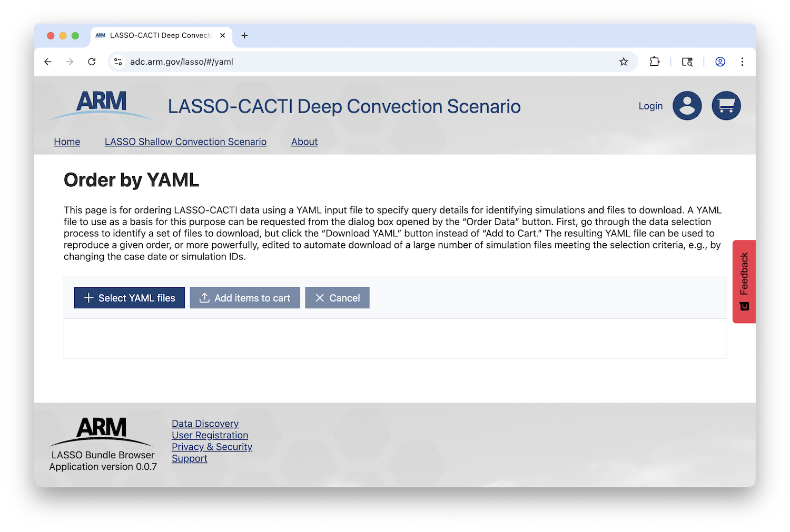Open the About page
The height and width of the screenshot is (532, 790).
point(304,142)
